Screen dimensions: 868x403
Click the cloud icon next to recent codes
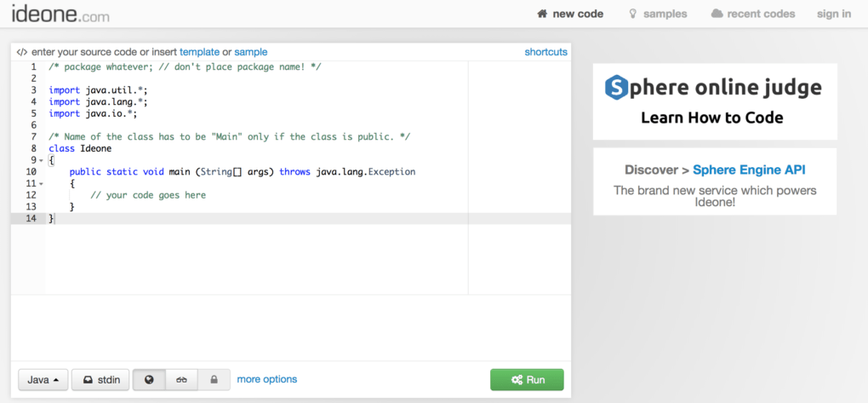(x=717, y=14)
